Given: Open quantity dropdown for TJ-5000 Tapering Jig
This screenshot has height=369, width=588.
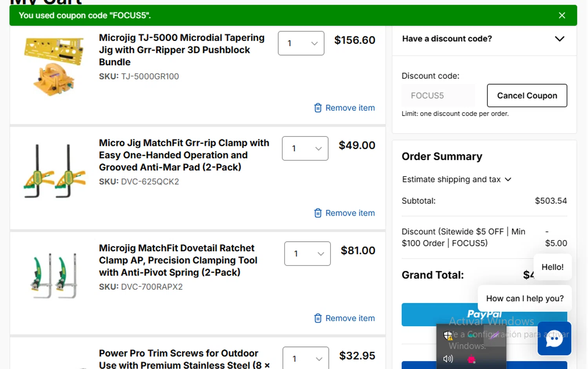Looking at the screenshot, I should pyautogui.click(x=301, y=43).
